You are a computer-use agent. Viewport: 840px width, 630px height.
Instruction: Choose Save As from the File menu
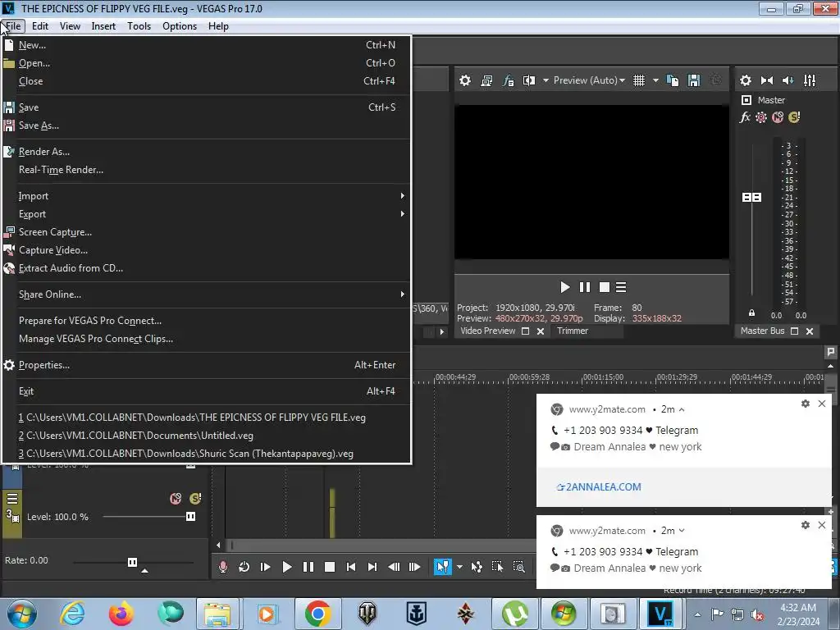tap(206, 126)
